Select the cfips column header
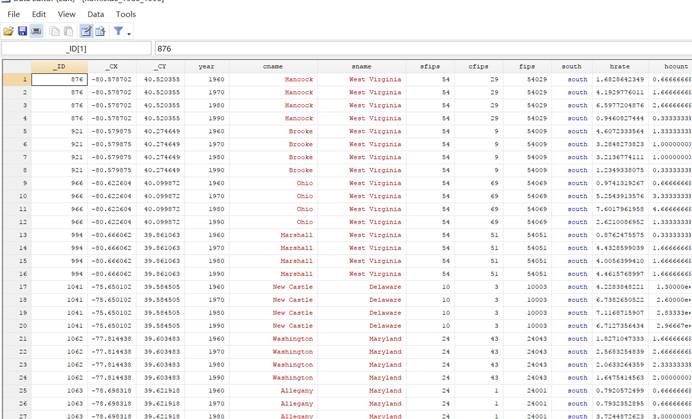The width and height of the screenshot is (692, 419). [x=478, y=67]
